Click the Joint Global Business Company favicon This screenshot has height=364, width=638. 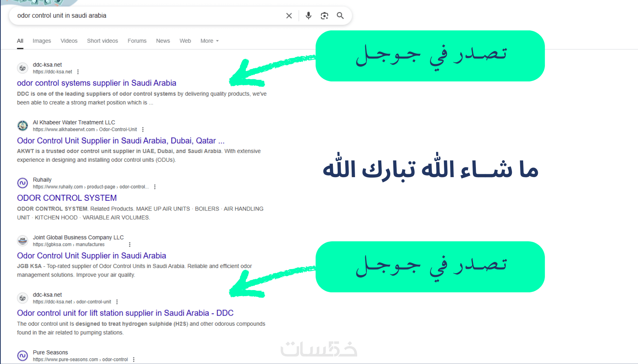click(x=23, y=241)
